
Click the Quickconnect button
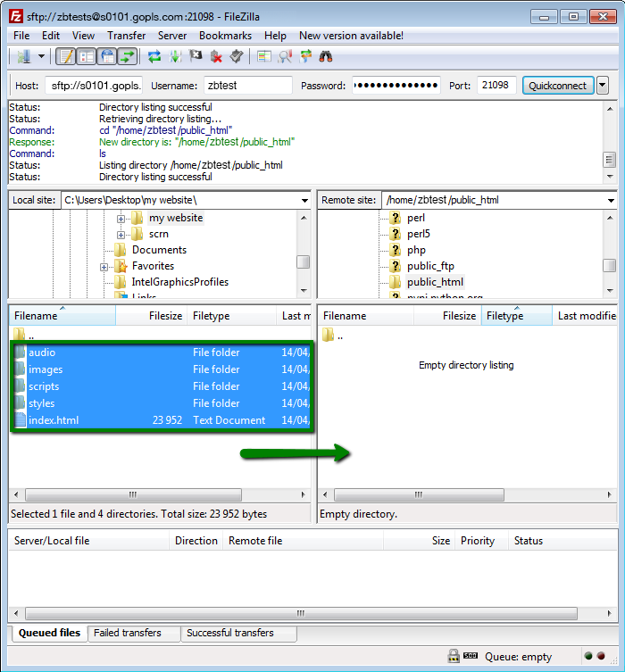coord(557,86)
